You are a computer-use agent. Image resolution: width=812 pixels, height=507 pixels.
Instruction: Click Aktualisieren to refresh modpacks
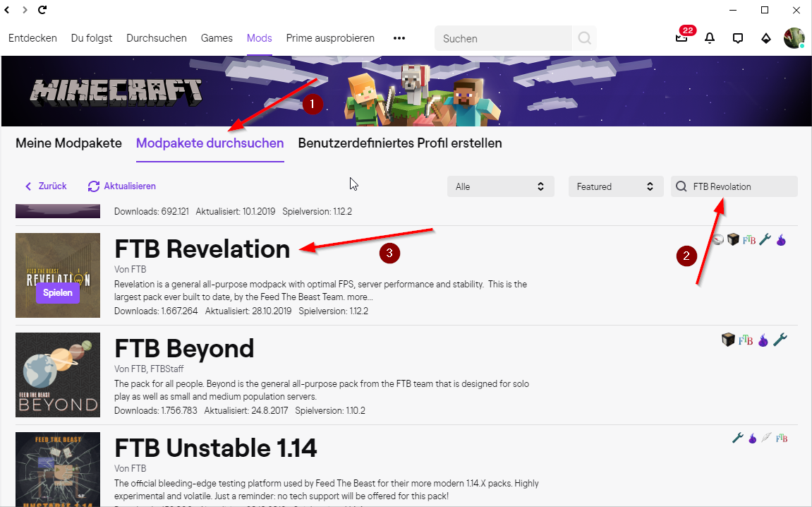coord(122,186)
